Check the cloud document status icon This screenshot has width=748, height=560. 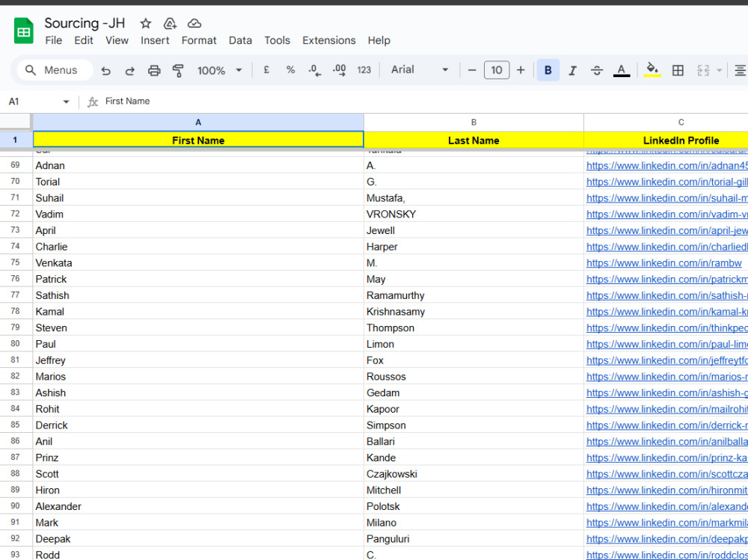coord(194,23)
